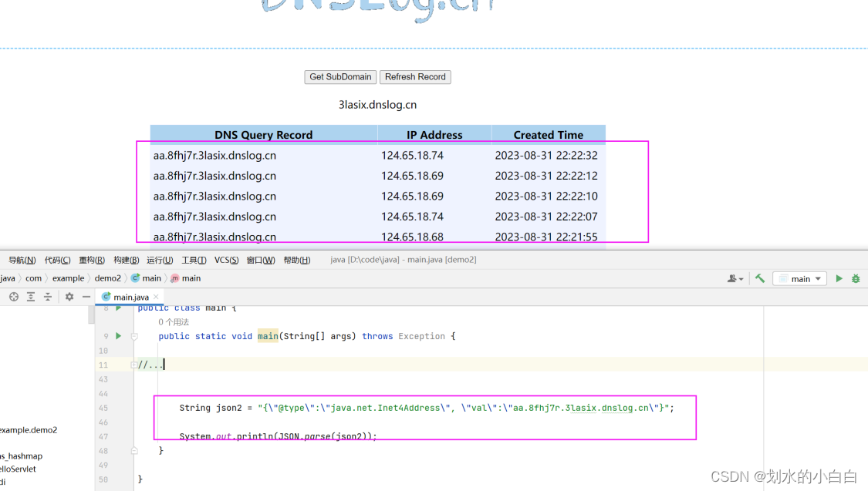Click run gutter arrow on line 9
The width and height of the screenshot is (868, 491).
coord(119,335)
